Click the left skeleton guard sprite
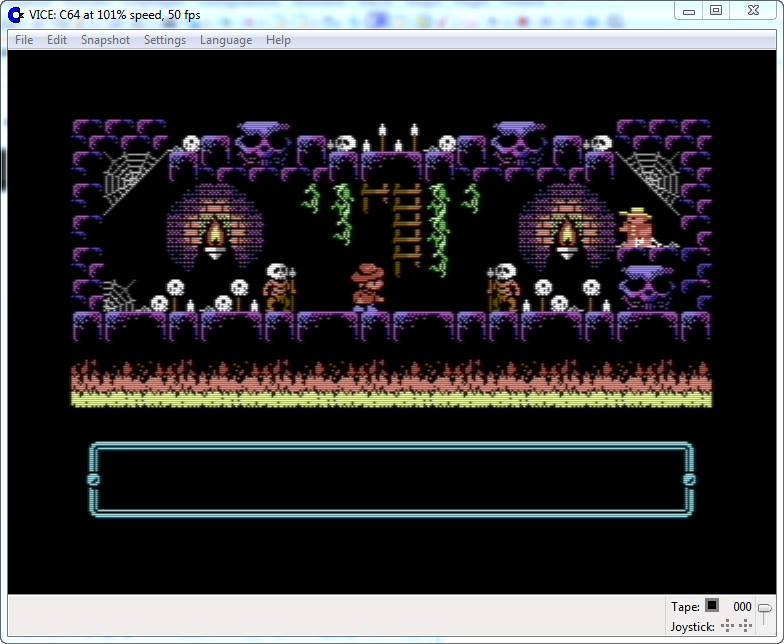Viewport: 784px width, 644px height. pyautogui.click(x=280, y=288)
